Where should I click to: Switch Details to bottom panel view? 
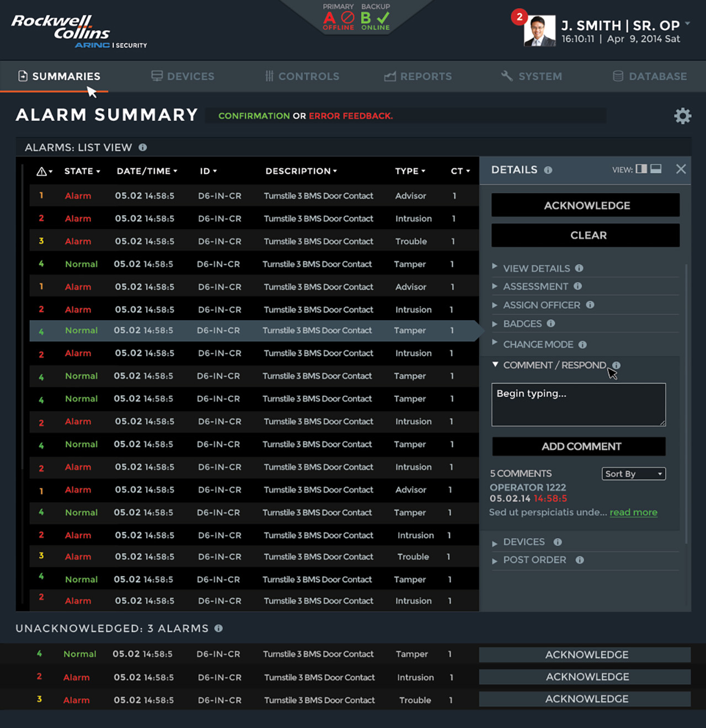coord(656,169)
